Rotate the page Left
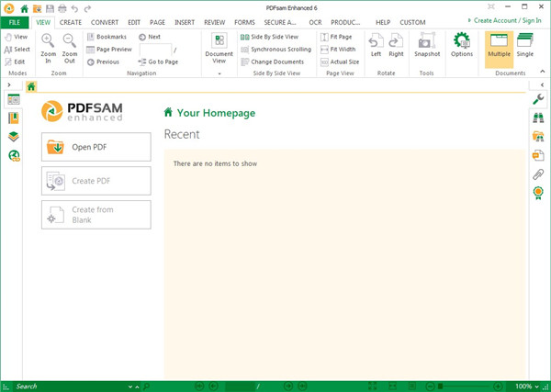Screen dimensions: 551x392 tap(375, 46)
